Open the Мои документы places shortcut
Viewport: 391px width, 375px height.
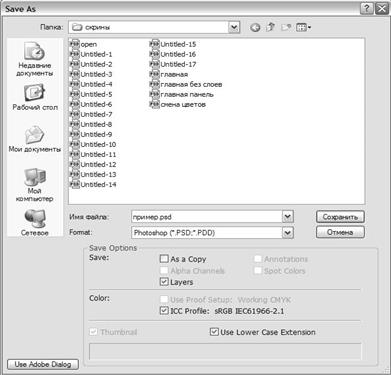[35, 139]
